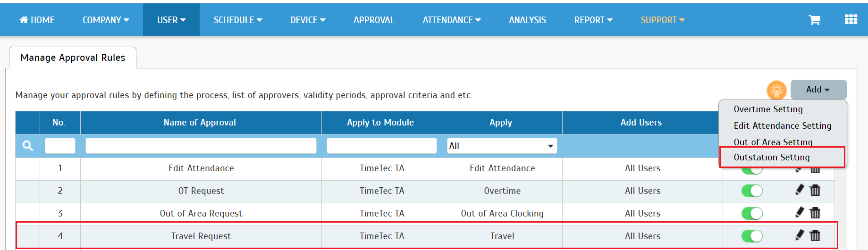Click the search magnifier icon in filter row
This screenshot has height=250, width=868.
(28, 146)
